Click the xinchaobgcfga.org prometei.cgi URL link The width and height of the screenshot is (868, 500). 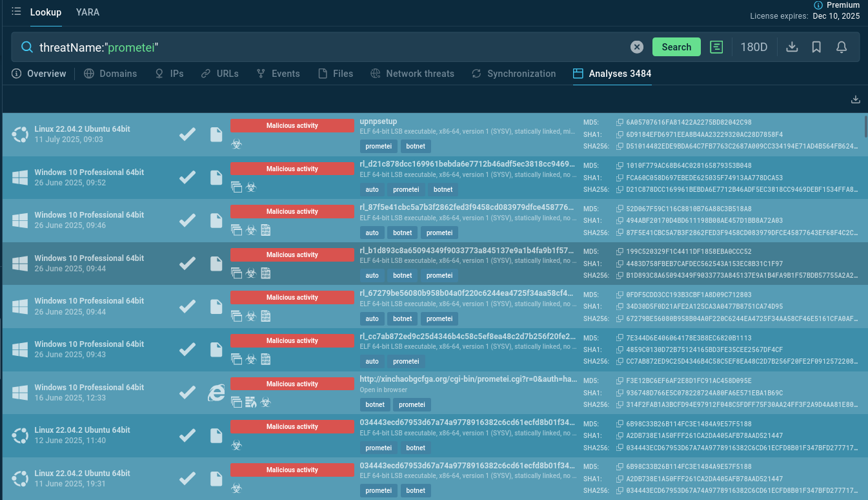[468, 380]
